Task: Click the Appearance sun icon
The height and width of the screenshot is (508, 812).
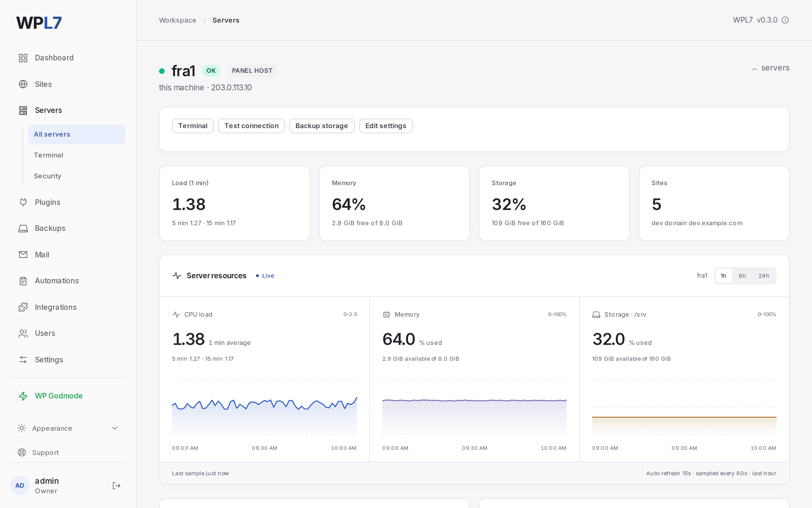Action: pos(22,428)
